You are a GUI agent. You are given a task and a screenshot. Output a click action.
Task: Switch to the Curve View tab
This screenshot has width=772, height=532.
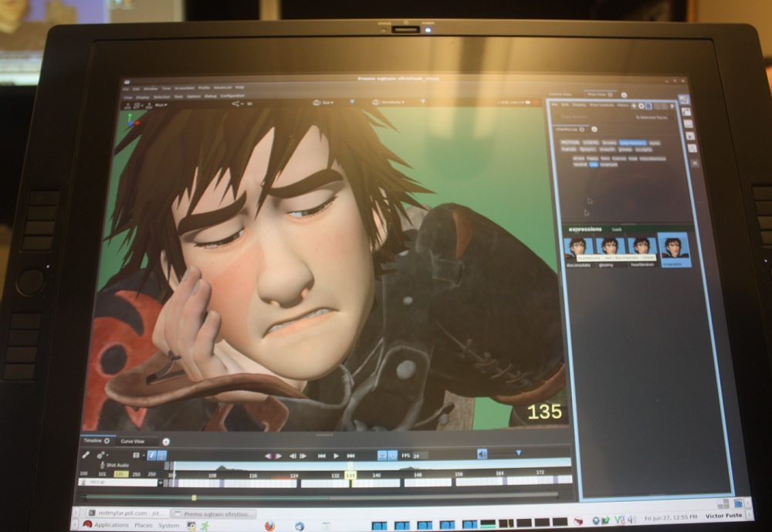133,442
